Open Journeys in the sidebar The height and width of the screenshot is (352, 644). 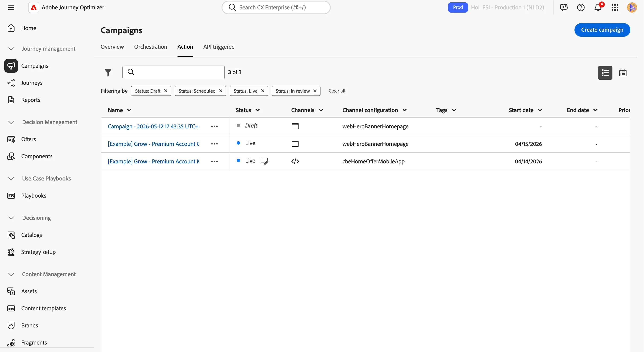click(32, 83)
